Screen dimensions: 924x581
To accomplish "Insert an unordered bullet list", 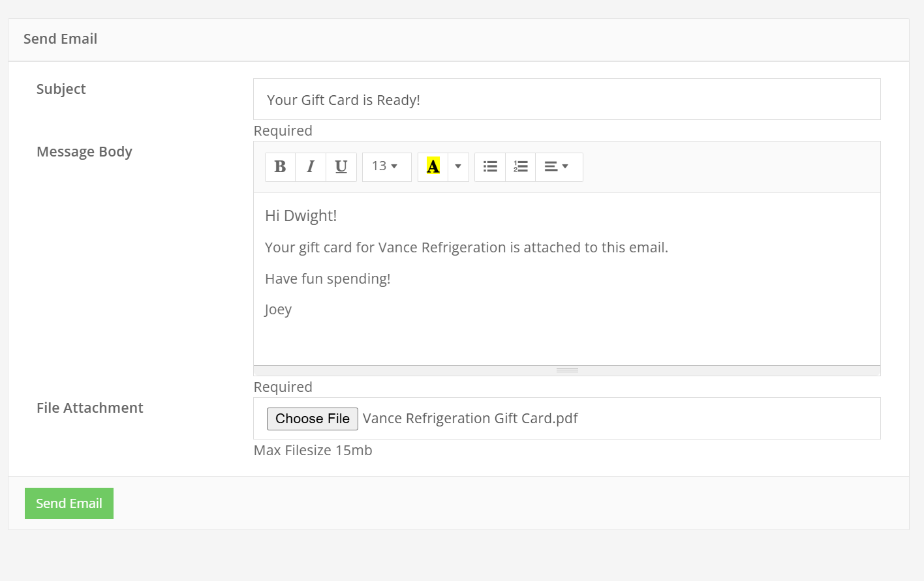I will coord(490,167).
